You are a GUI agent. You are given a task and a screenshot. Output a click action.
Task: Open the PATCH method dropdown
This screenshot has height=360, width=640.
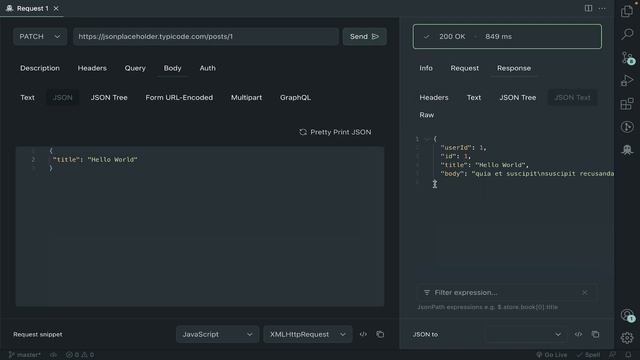pos(40,36)
